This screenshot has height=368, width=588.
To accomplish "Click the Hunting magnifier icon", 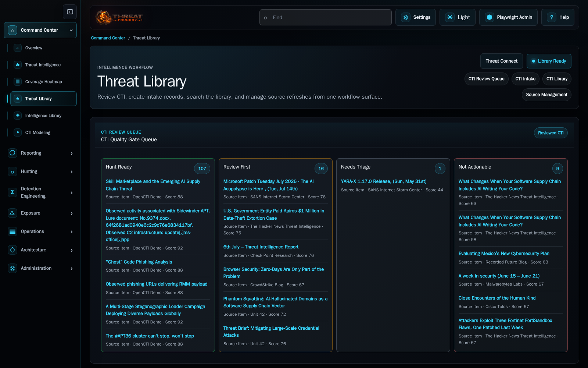I will pyautogui.click(x=12, y=171).
